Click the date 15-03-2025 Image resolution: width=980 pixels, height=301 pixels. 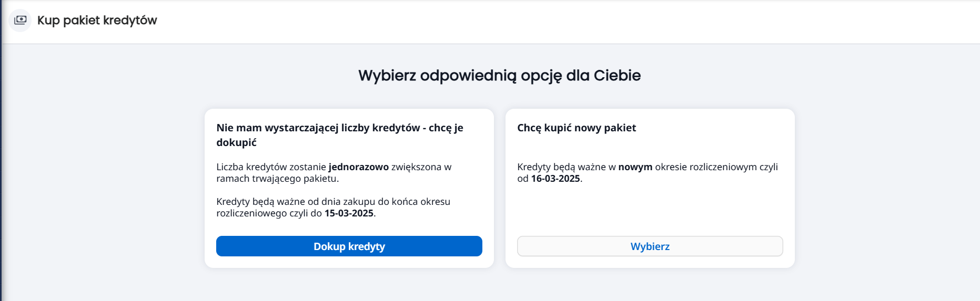pyautogui.click(x=349, y=213)
